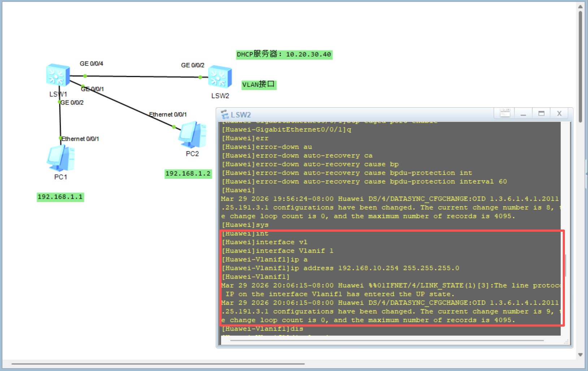Click the '[Huawei-Vlanif1]ip a' line
The height and width of the screenshot is (371, 588).
point(265,259)
